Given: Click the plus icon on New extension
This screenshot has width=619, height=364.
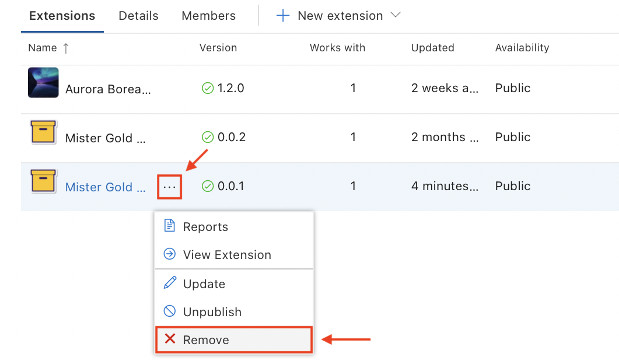Looking at the screenshot, I should pyautogui.click(x=282, y=15).
